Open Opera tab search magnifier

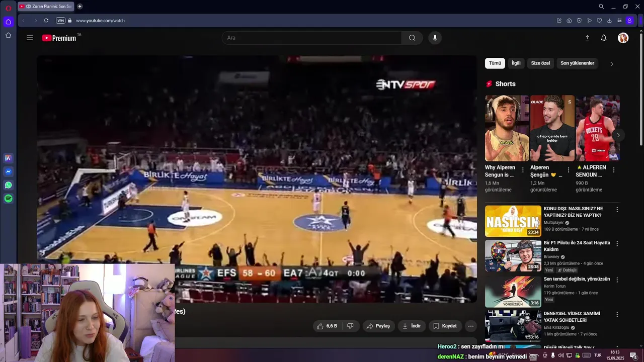pos(601,7)
